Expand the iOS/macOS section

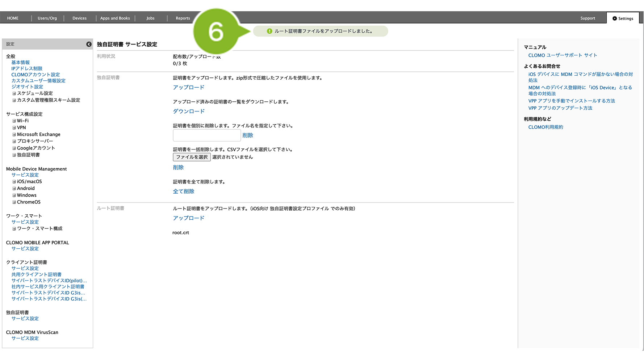[x=14, y=182]
